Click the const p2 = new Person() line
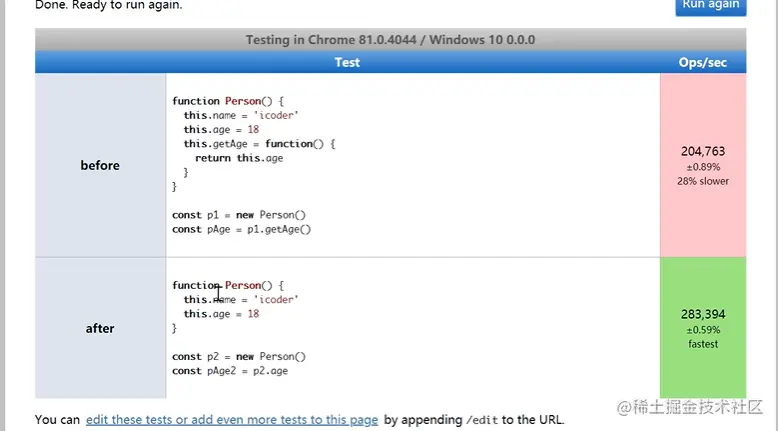778x431 pixels. click(x=238, y=356)
